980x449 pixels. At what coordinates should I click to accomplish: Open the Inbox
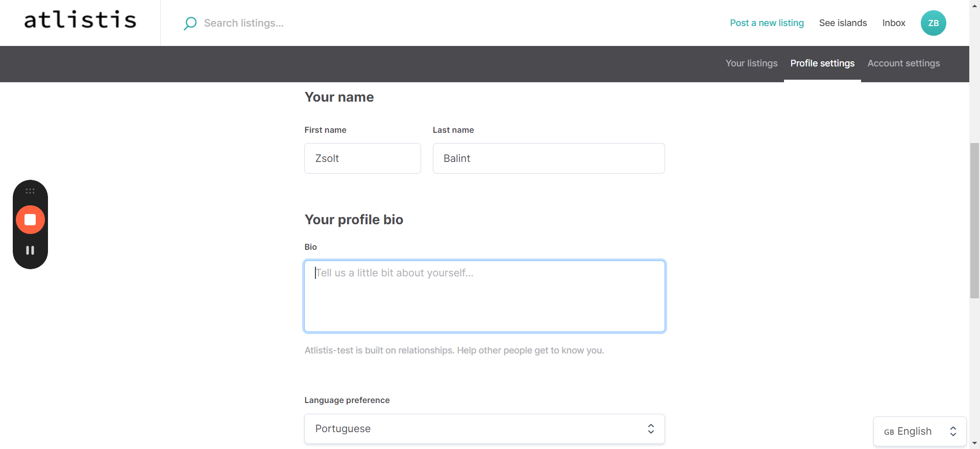894,23
